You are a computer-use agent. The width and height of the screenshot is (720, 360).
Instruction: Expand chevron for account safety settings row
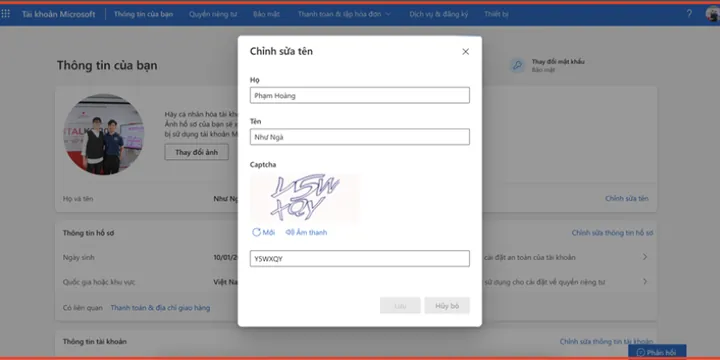tap(645, 257)
